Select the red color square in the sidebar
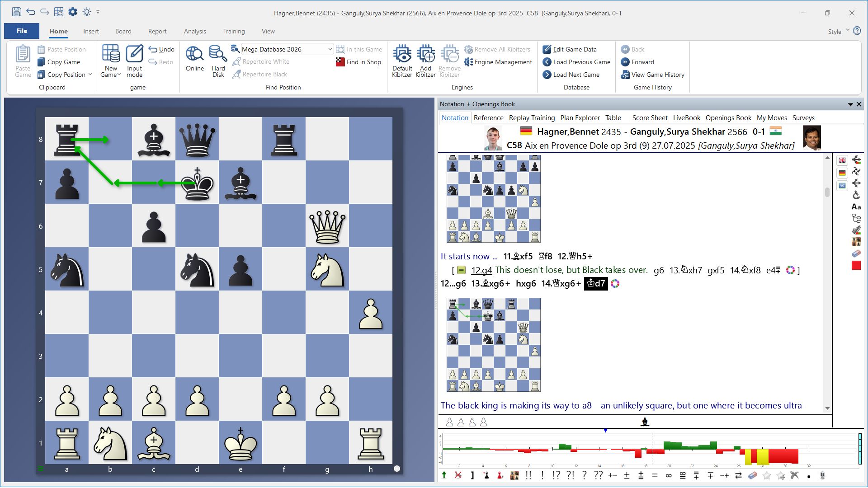This screenshot has width=868, height=488. pyautogui.click(x=856, y=266)
